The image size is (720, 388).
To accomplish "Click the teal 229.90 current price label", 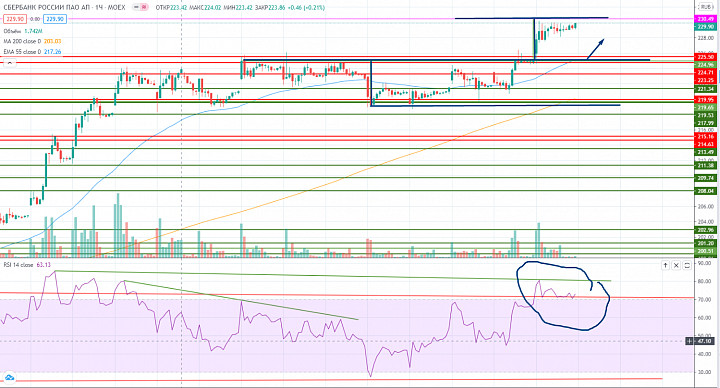I will (705, 27).
